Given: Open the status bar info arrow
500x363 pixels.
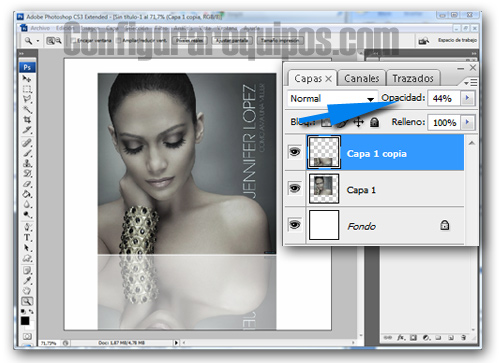Looking at the screenshot, I should coord(176,342).
